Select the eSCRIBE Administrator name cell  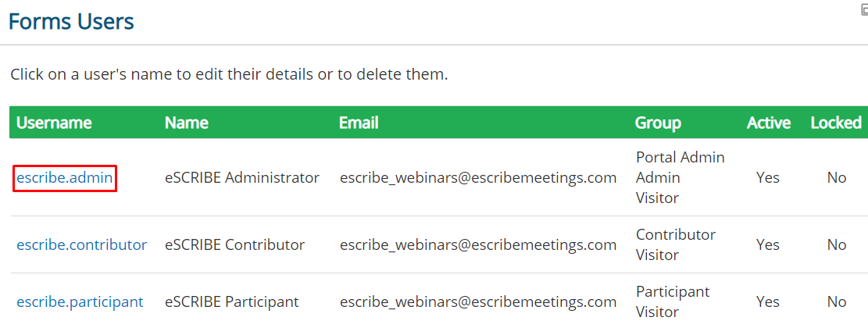click(242, 177)
